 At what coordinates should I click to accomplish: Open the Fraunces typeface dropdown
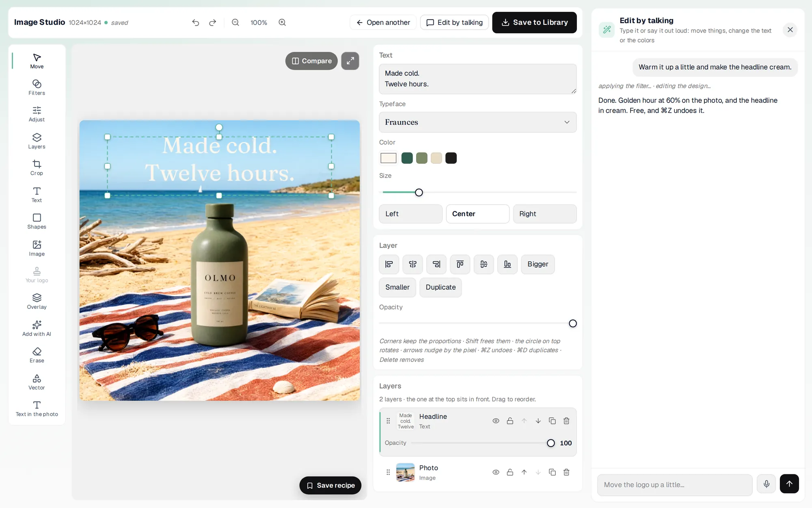pos(477,122)
